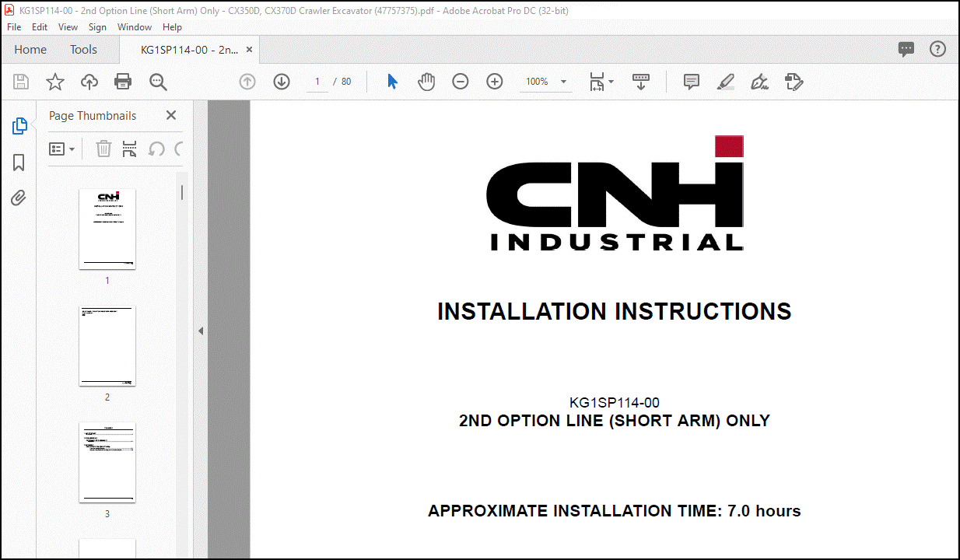Click the Save file icon

coord(21,82)
